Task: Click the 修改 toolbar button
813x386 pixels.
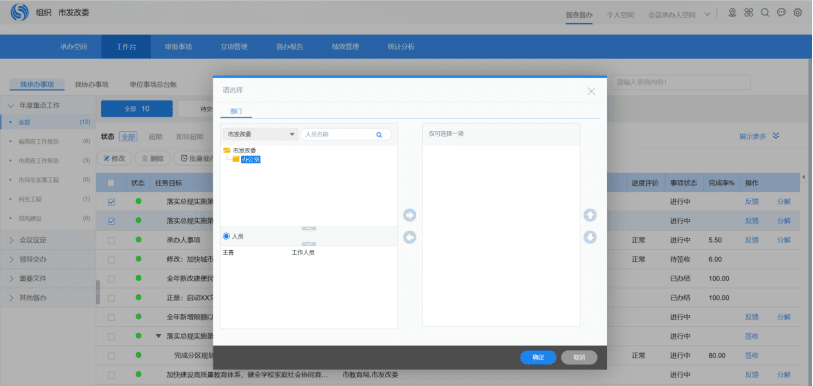Action: (114, 158)
